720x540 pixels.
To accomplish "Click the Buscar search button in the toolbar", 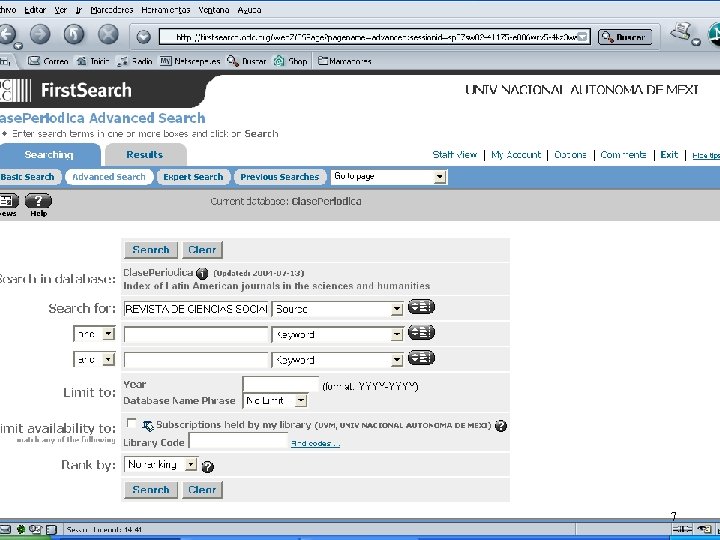I will [624, 37].
